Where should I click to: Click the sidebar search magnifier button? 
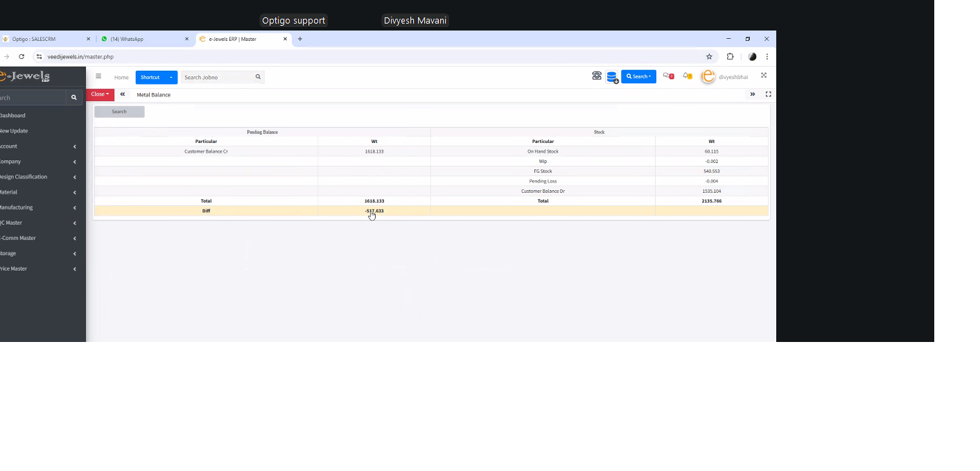pyautogui.click(x=74, y=98)
